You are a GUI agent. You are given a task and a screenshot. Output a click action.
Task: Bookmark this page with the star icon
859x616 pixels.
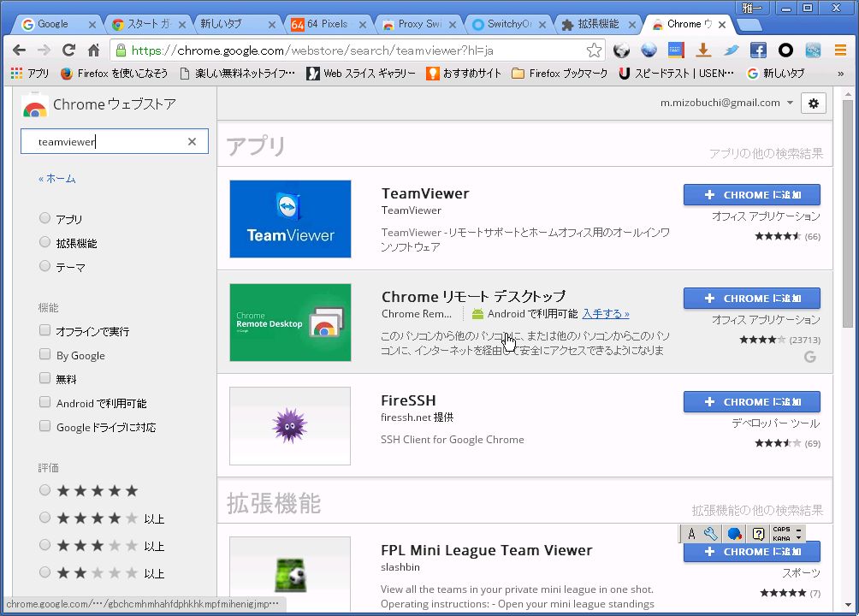(x=594, y=50)
